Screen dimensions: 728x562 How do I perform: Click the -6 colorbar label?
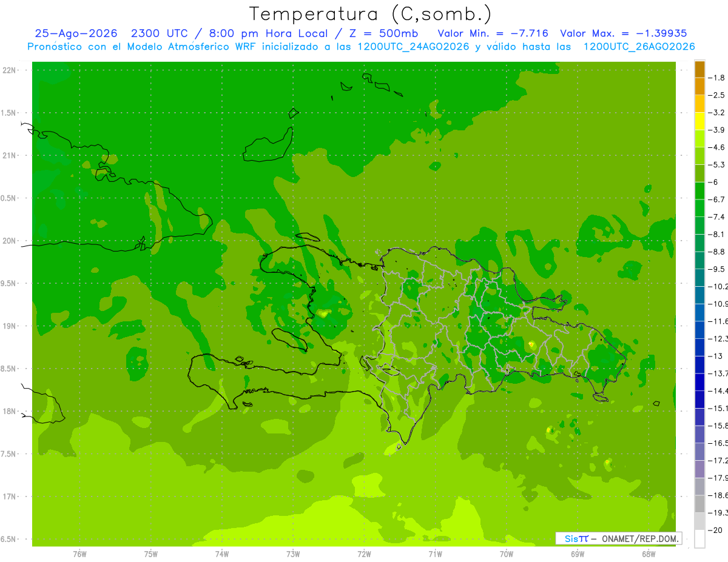(x=713, y=182)
